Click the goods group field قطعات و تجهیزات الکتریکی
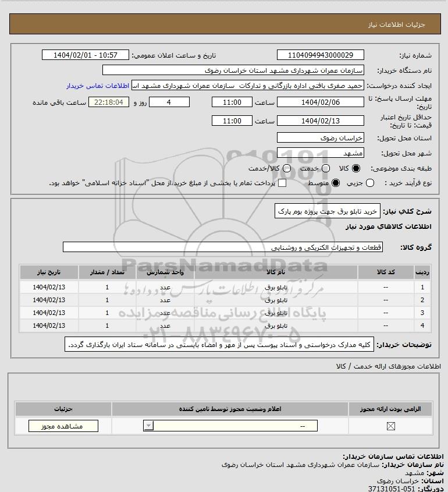The width and height of the screenshot is (448, 492). pos(223,247)
